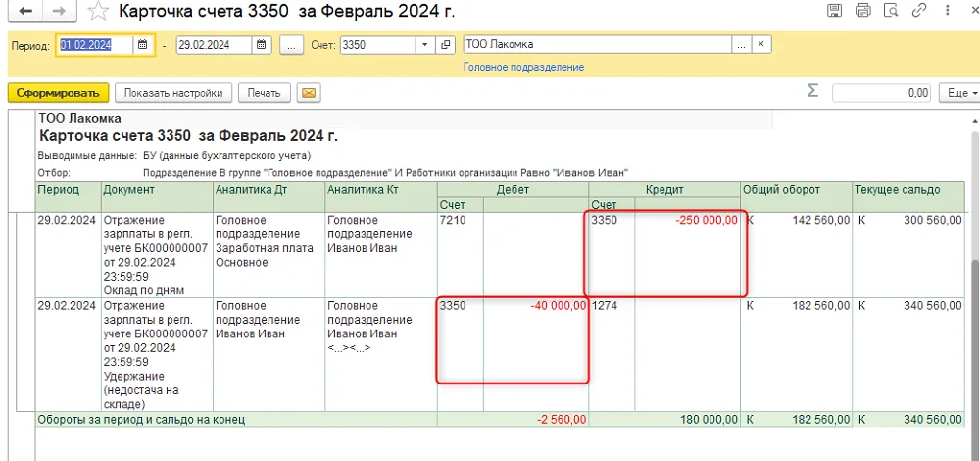The image size is (980, 461).
Task: Click total credit turnover 180 000,00
Action: pyautogui.click(x=707, y=420)
